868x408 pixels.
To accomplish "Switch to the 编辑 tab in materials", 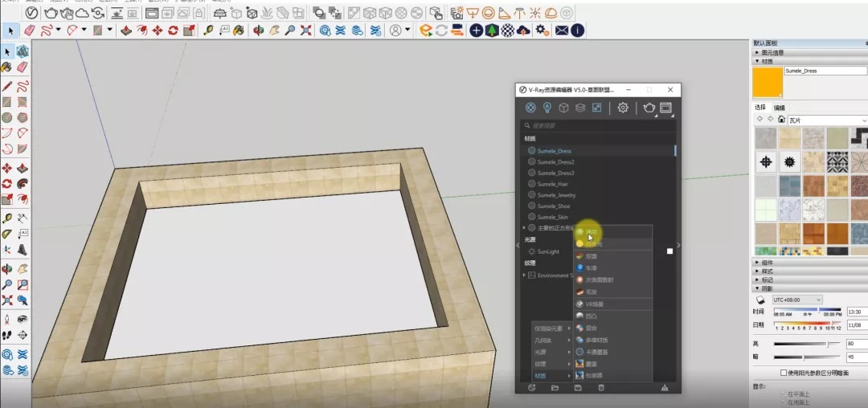I will pyautogui.click(x=779, y=108).
